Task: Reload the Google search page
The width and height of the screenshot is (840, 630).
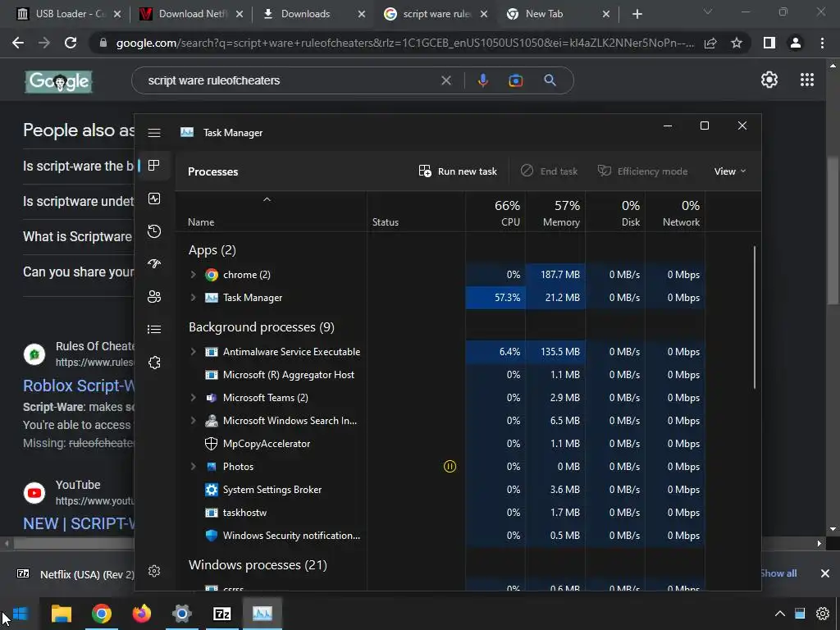Action: (71, 43)
